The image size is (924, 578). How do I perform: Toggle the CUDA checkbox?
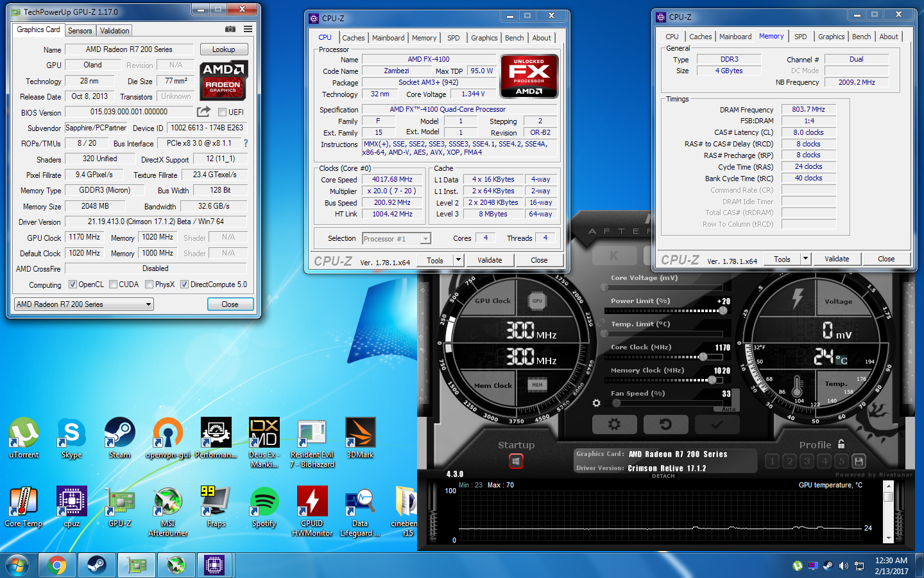tap(113, 285)
